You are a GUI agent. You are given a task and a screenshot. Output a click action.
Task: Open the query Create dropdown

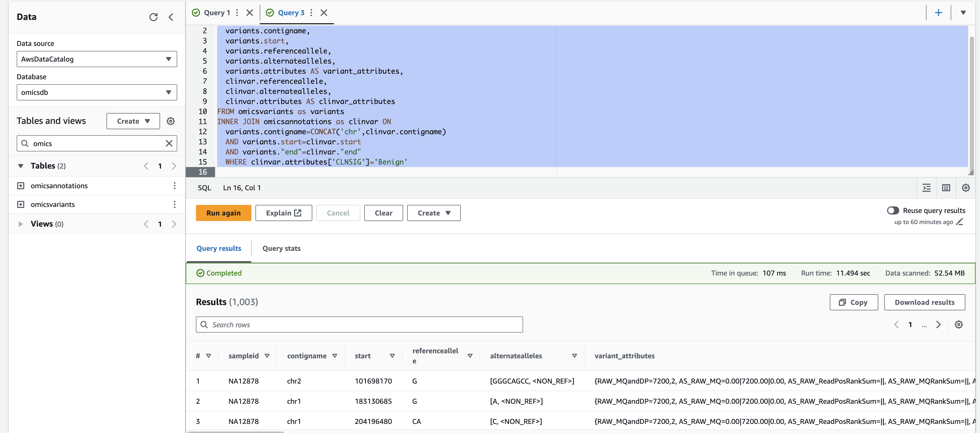(434, 213)
